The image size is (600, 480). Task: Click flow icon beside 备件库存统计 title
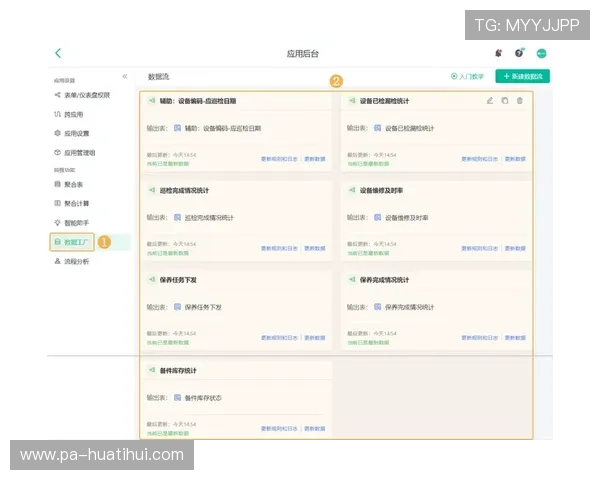point(152,370)
